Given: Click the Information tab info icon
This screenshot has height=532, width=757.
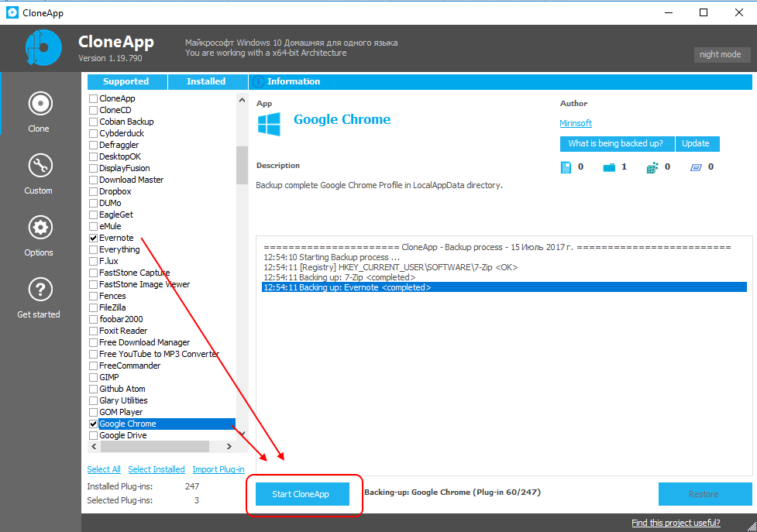Looking at the screenshot, I should (258, 81).
